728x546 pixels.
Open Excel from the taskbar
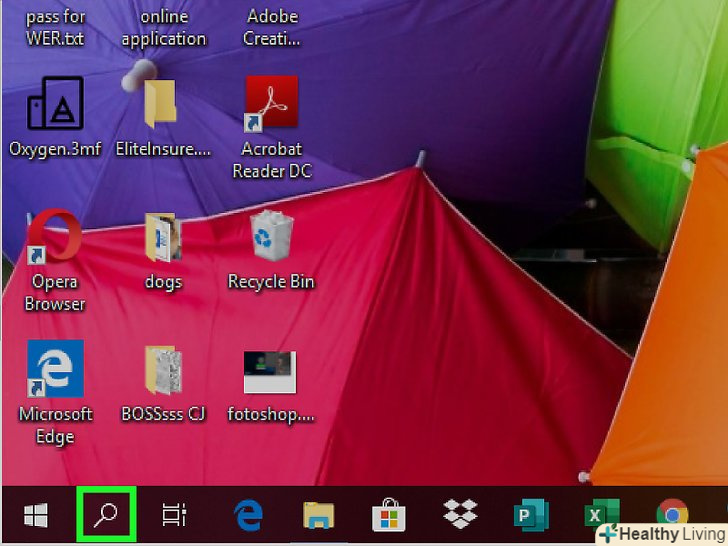click(601, 514)
